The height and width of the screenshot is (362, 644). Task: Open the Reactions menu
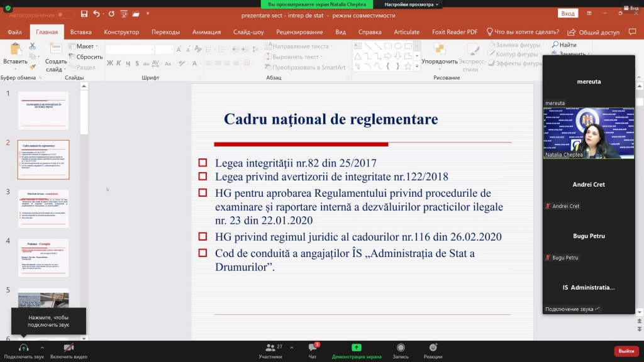(433, 348)
